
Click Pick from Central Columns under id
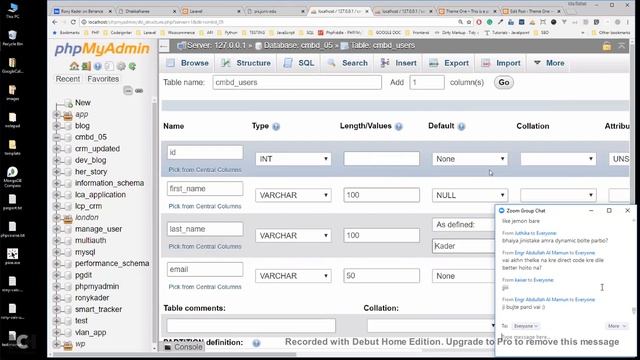click(x=205, y=170)
